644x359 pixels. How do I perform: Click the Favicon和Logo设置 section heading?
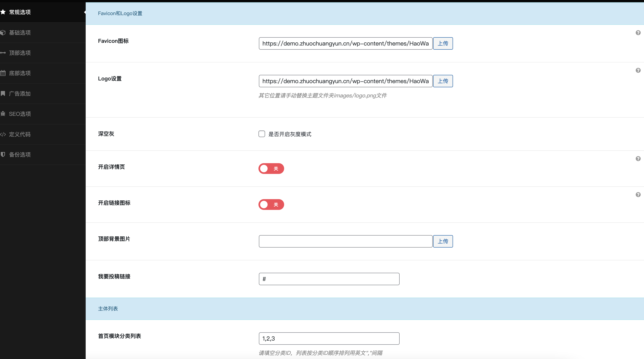(120, 13)
